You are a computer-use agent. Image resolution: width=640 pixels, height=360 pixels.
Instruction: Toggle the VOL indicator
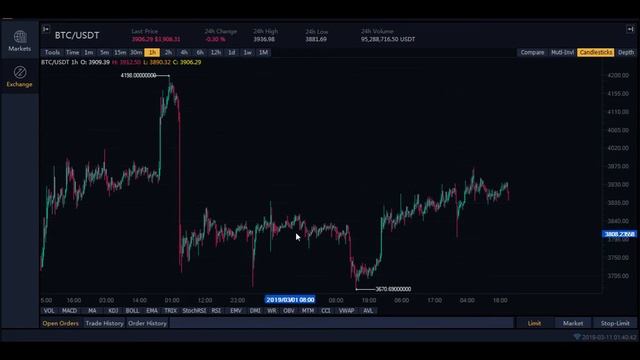click(x=49, y=311)
